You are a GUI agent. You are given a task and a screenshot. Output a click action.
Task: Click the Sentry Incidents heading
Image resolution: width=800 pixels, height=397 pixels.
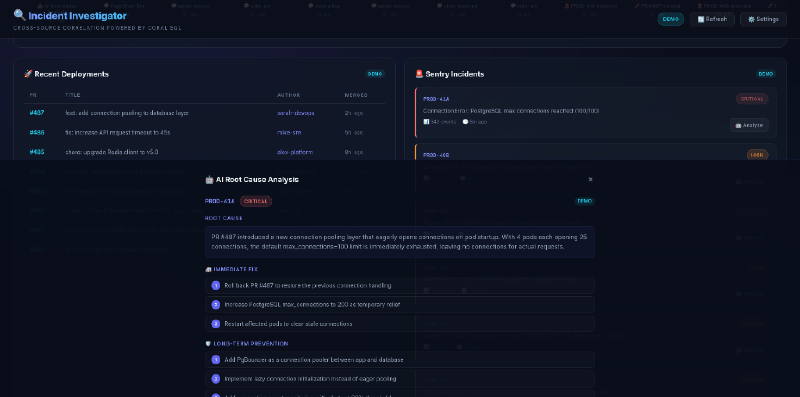click(455, 74)
